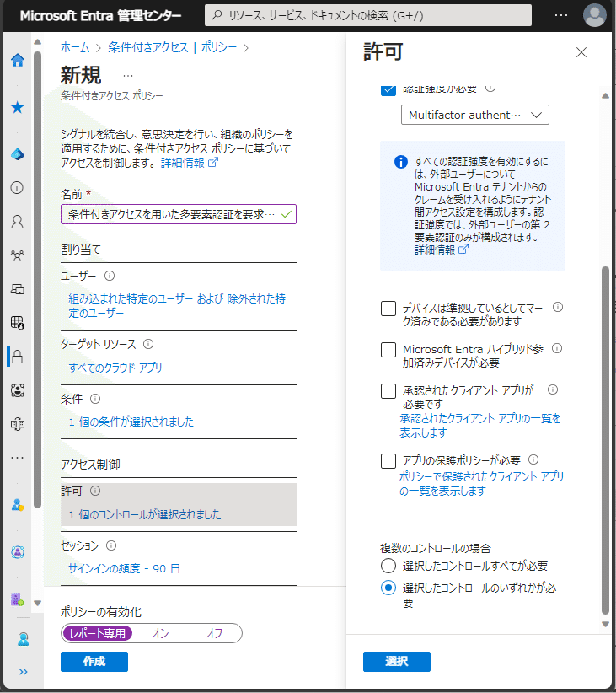Open 詳細情報 link in info box
Viewport: 616px width, 693px height.
click(x=441, y=250)
